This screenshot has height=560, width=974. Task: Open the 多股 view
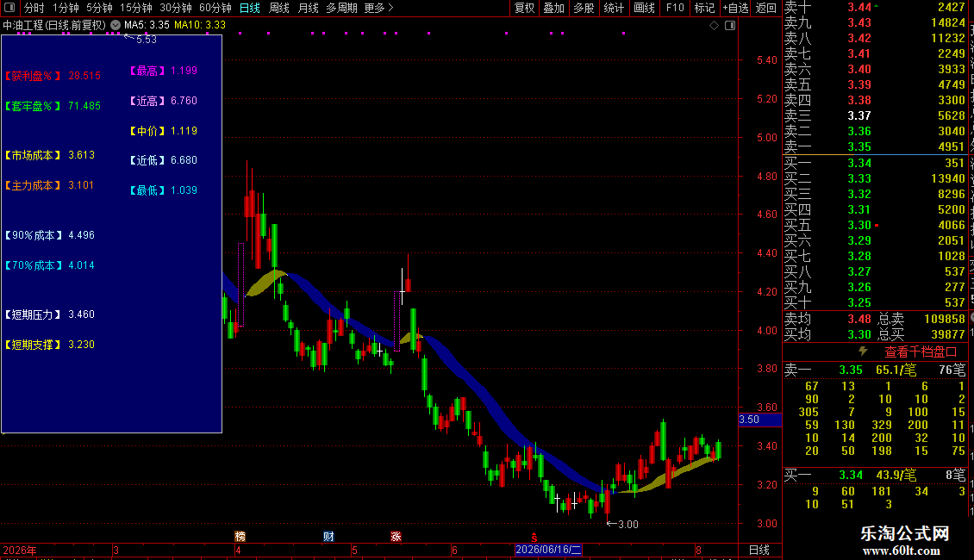584,8
